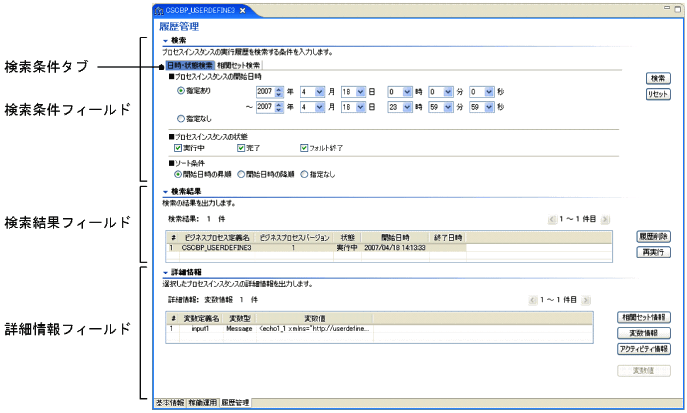This screenshot has height=413, width=687.
Task: Click the 検索 button
Action: 658,78
